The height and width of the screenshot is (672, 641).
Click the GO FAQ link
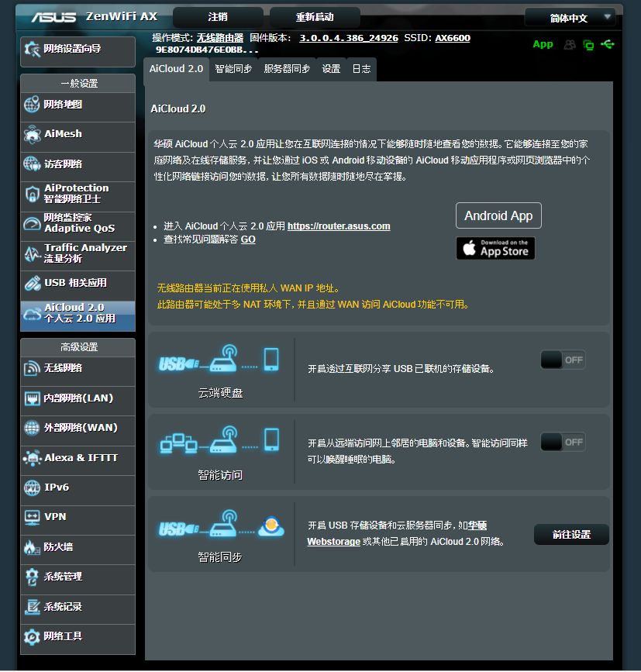(248, 240)
